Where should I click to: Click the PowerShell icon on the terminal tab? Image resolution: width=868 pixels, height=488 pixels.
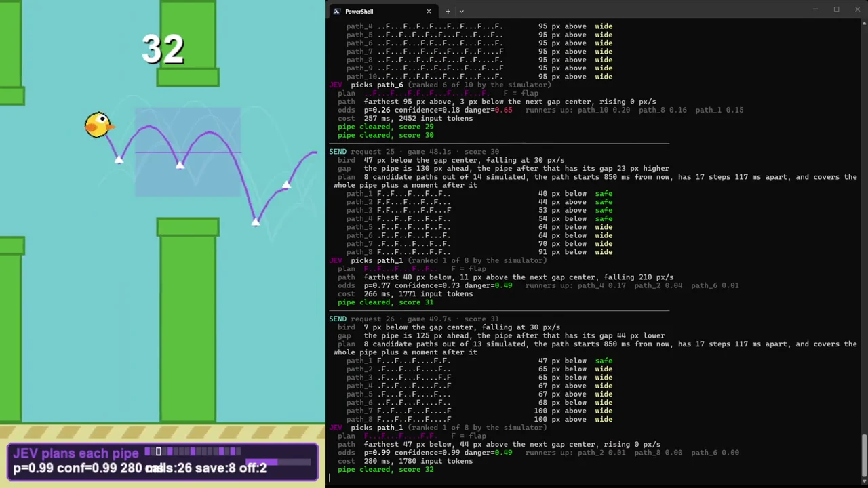coord(336,12)
